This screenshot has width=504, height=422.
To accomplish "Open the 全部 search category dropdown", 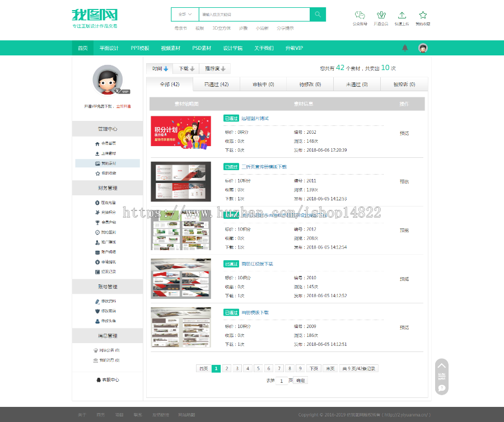I will (x=185, y=13).
